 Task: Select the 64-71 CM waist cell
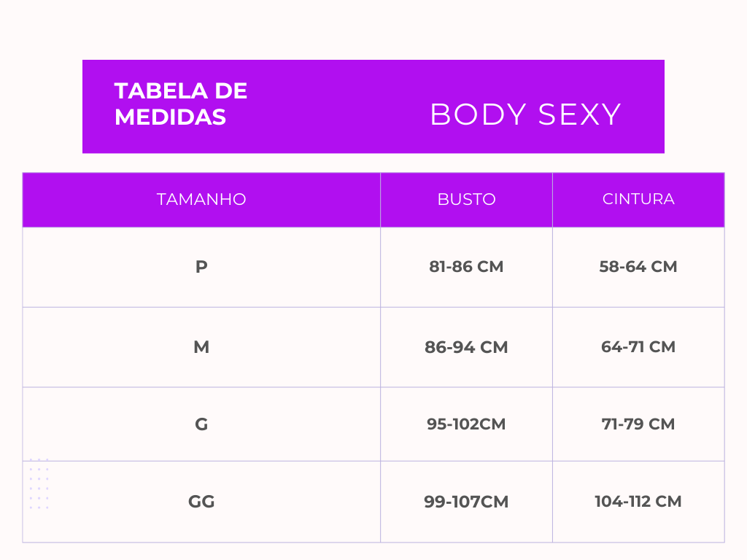pyautogui.click(x=638, y=347)
